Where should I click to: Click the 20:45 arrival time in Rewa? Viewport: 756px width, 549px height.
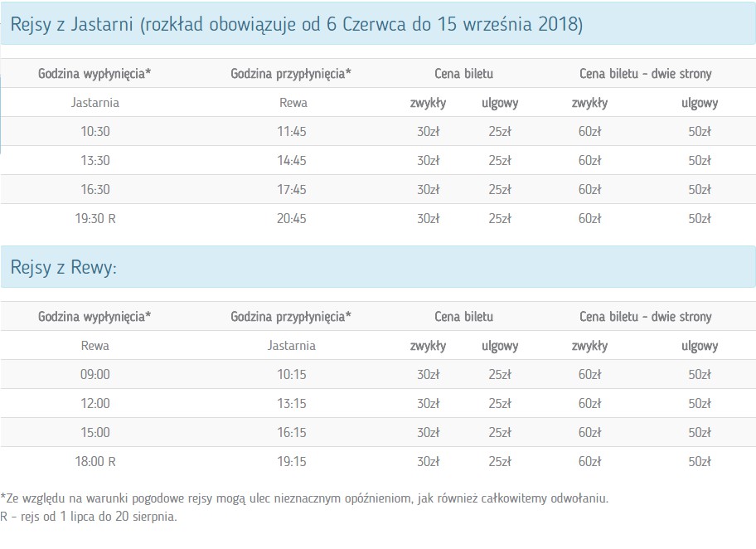click(292, 219)
